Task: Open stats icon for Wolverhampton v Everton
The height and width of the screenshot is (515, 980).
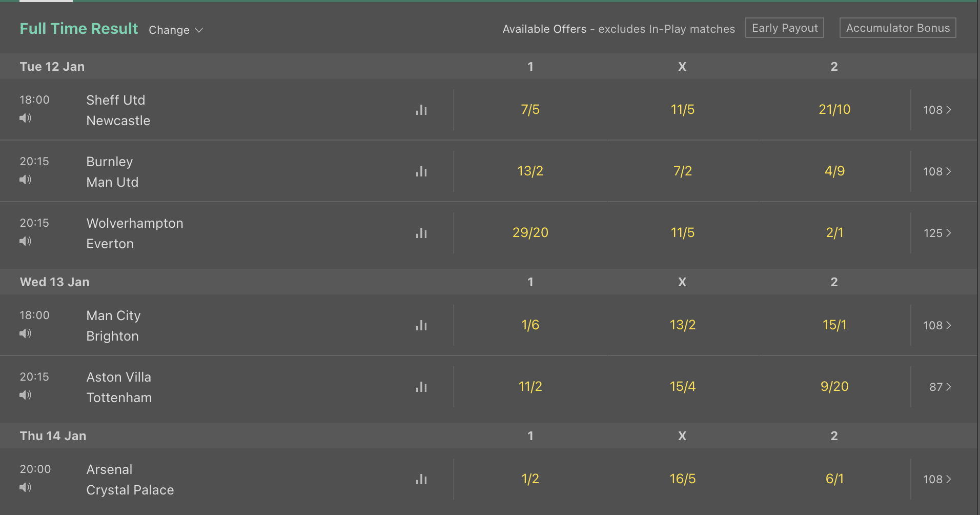Action: (421, 233)
